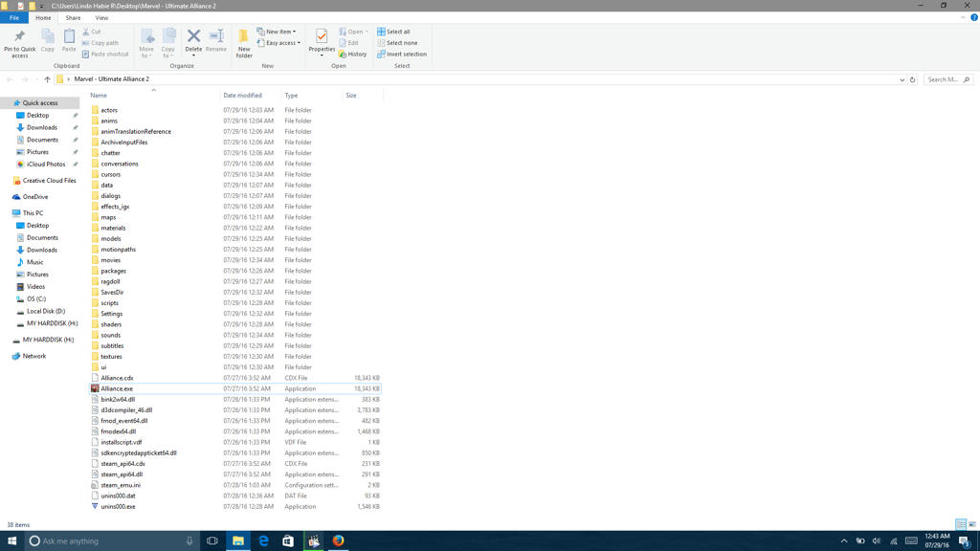Collapse the ribbon with the chevron
The width and height of the screenshot is (980, 551).
[x=963, y=18]
